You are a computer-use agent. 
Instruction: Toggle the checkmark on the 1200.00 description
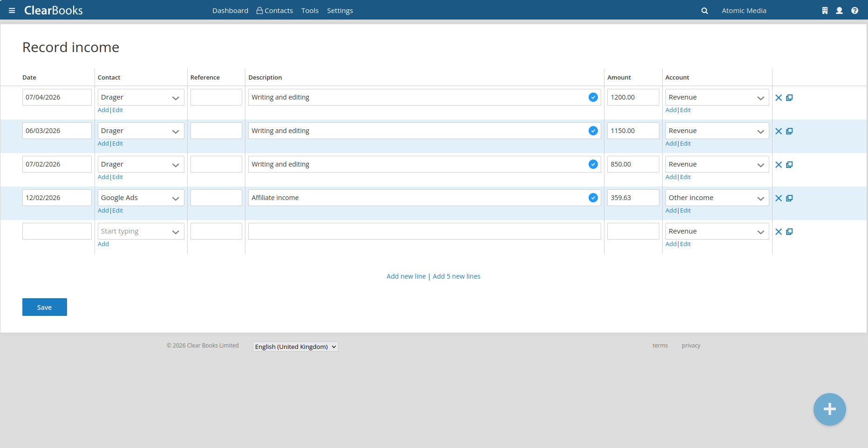[x=593, y=97]
